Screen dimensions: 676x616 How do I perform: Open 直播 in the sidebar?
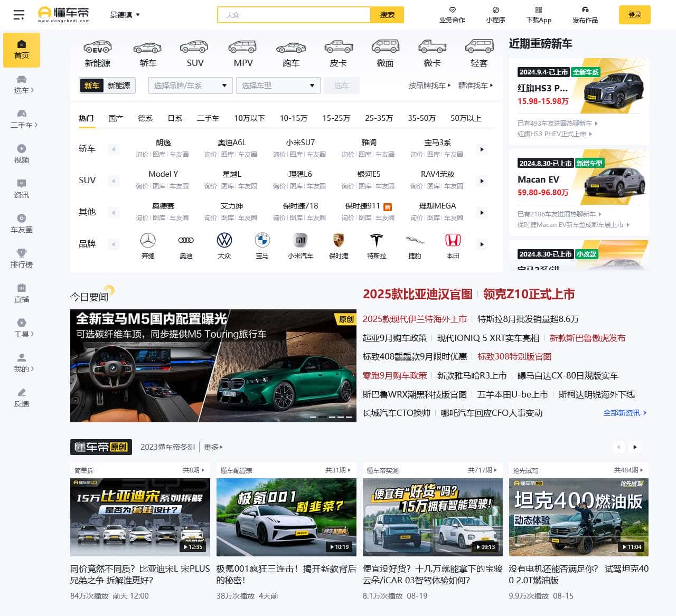coord(22,293)
